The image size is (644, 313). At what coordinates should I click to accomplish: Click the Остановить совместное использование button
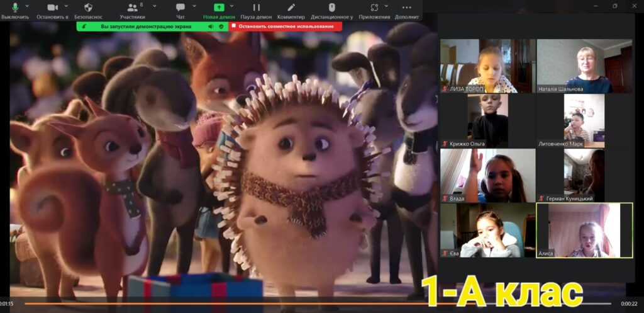coord(285,26)
